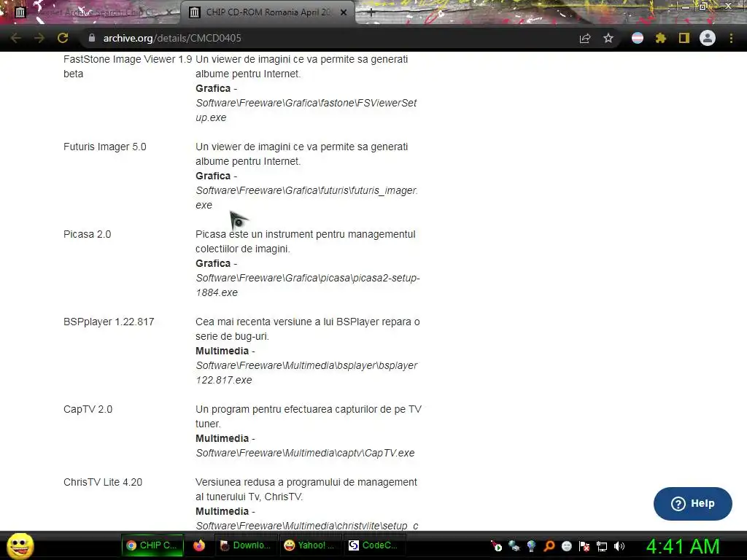Click the Futuris Imager 5.0 entry
This screenshot has height=560, width=747.
105,147
